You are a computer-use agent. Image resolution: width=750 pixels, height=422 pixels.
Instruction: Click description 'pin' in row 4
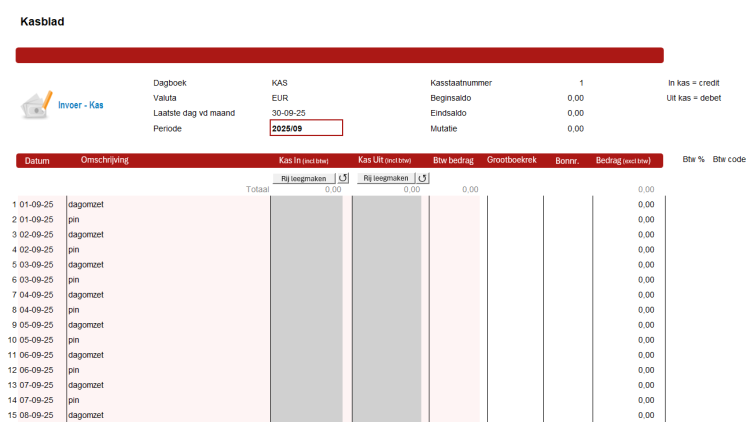(74, 249)
